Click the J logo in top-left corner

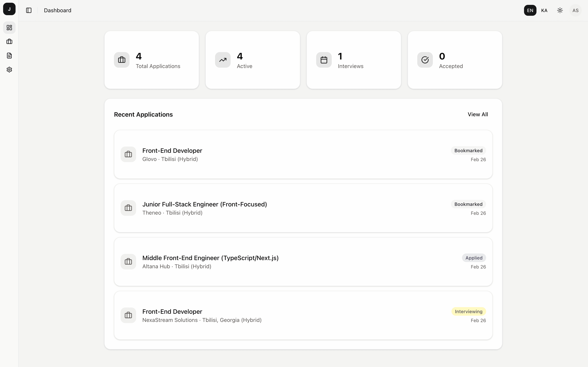tap(9, 9)
